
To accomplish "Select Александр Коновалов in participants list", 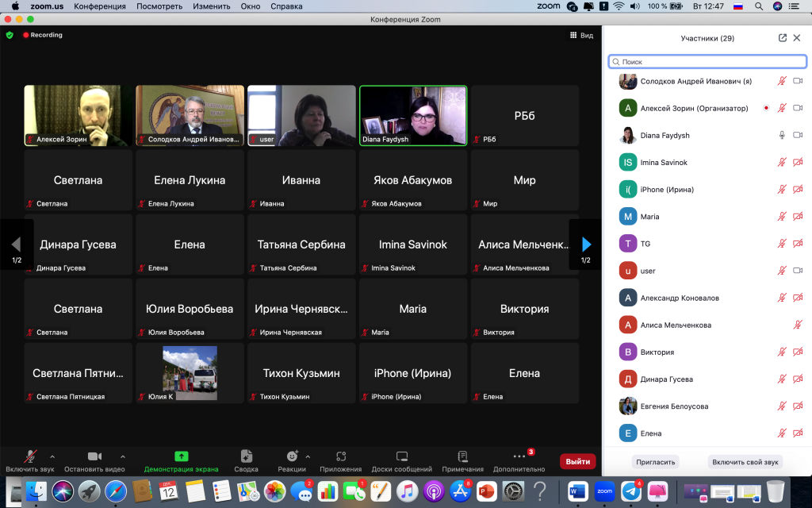I will tap(707, 298).
